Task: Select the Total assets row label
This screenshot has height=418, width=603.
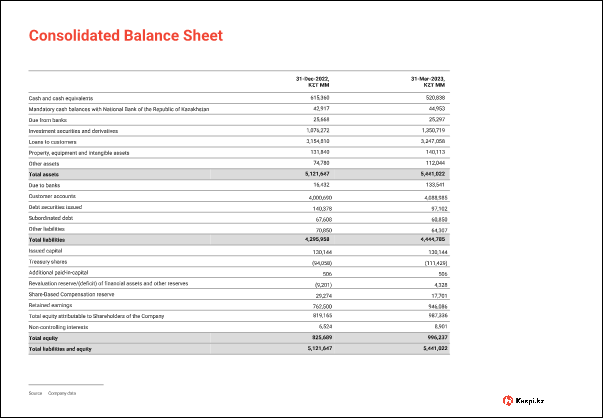Action: pos(43,174)
